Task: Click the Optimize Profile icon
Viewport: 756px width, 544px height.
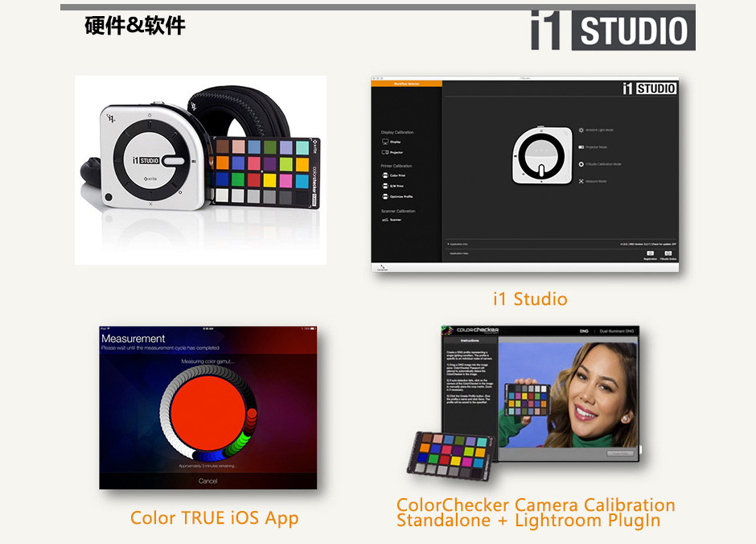Action: 385,196
